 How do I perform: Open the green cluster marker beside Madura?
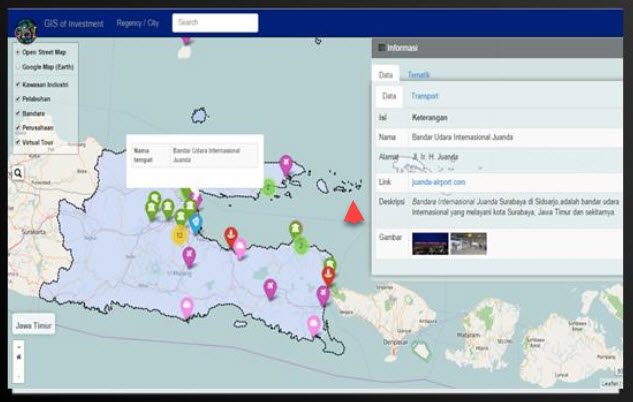point(268,188)
